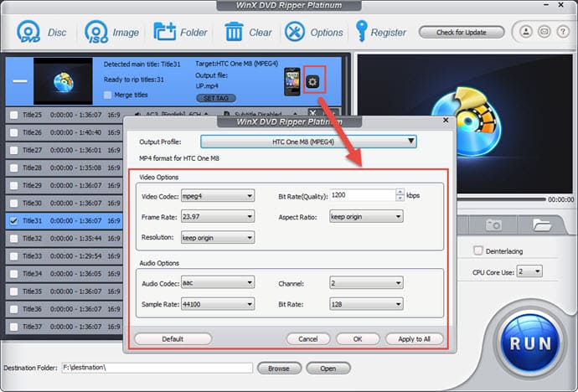Image resolution: width=578 pixels, height=392 pixels.
Task: Select the Title34 row
Action: point(65,274)
